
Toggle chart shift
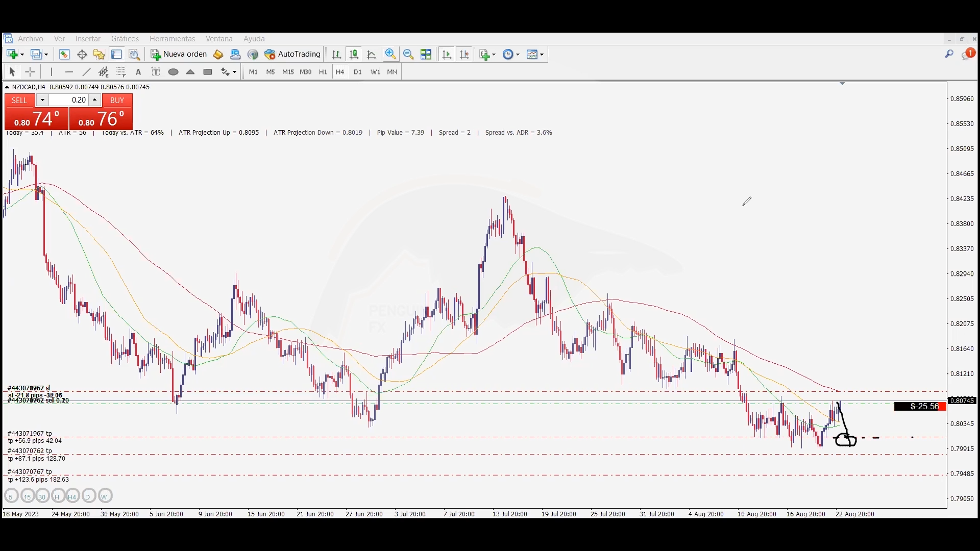tap(464, 54)
